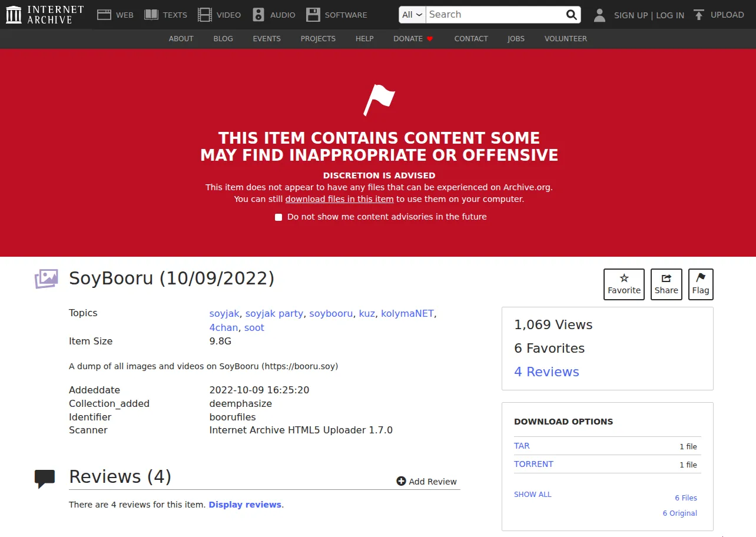Open the 'soyjak party' topic link

tap(274, 313)
